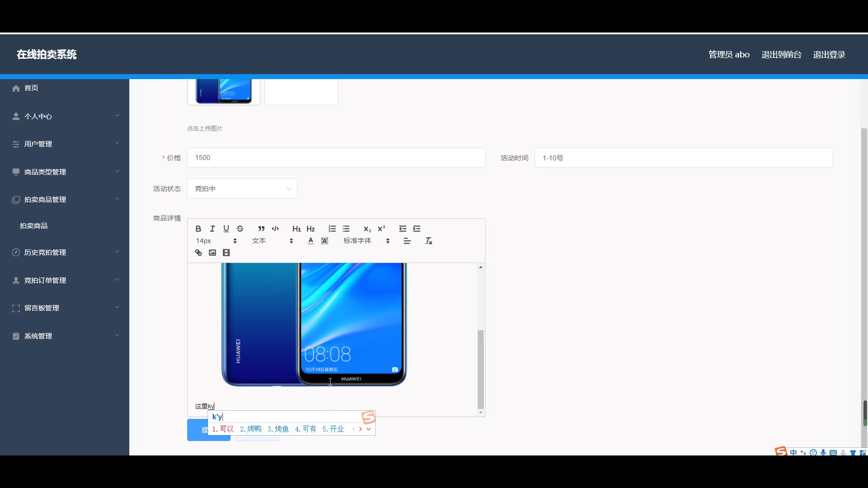Apply superscript formatting
The image size is (868, 488).
(381, 229)
